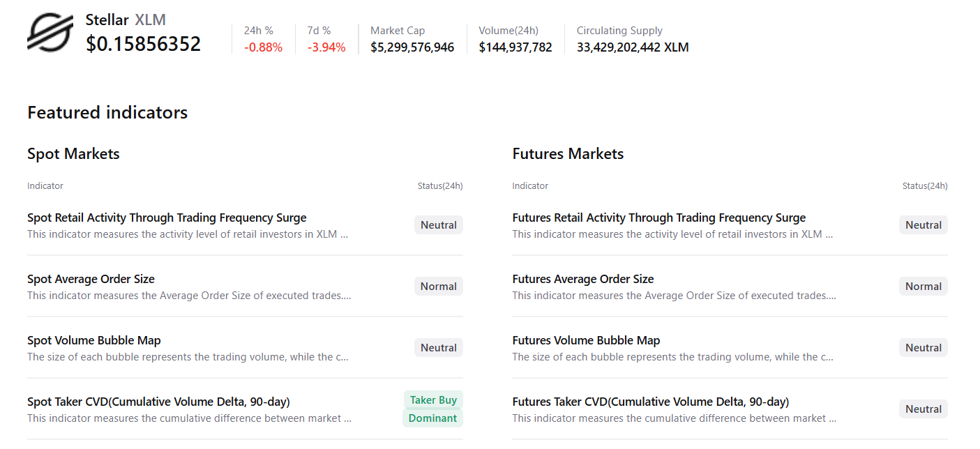Open Spot Volume Bubble Map indicator

94,340
